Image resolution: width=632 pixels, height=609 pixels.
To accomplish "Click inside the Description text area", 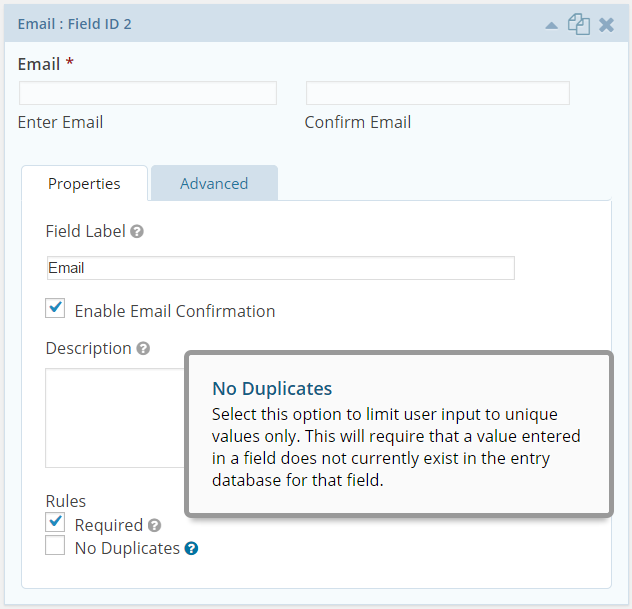I will coord(115,418).
